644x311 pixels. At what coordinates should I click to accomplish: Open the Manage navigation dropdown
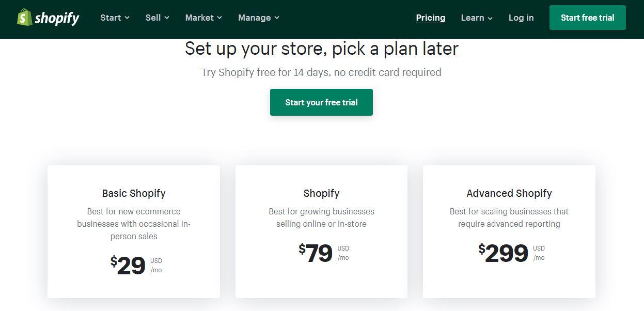coord(259,18)
